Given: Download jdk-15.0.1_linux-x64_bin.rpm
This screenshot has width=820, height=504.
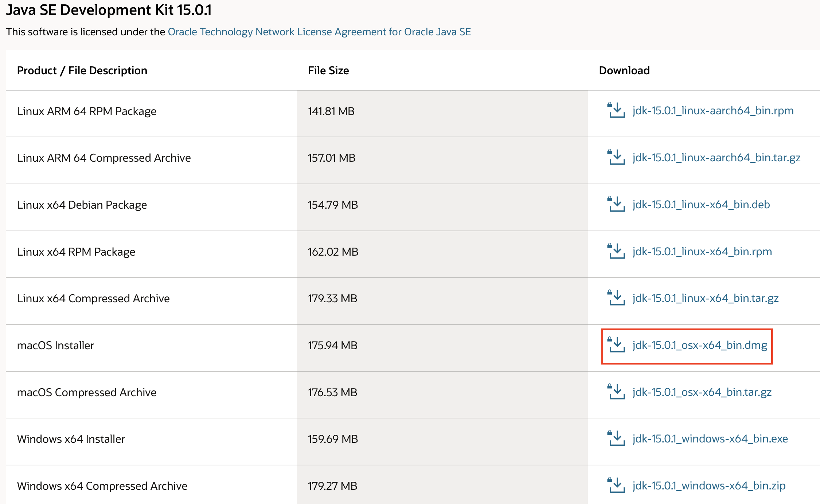Looking at the screenshot, I should tap(702, 252).
